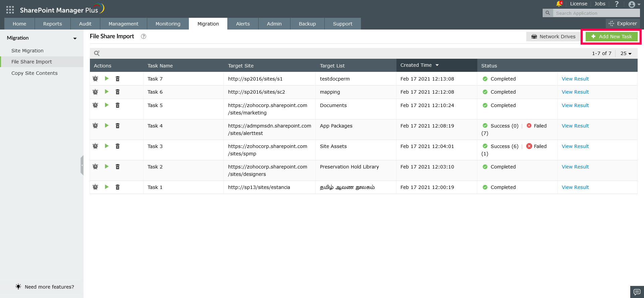Schedule Task 5 using the clock icon

pos(95,105)
